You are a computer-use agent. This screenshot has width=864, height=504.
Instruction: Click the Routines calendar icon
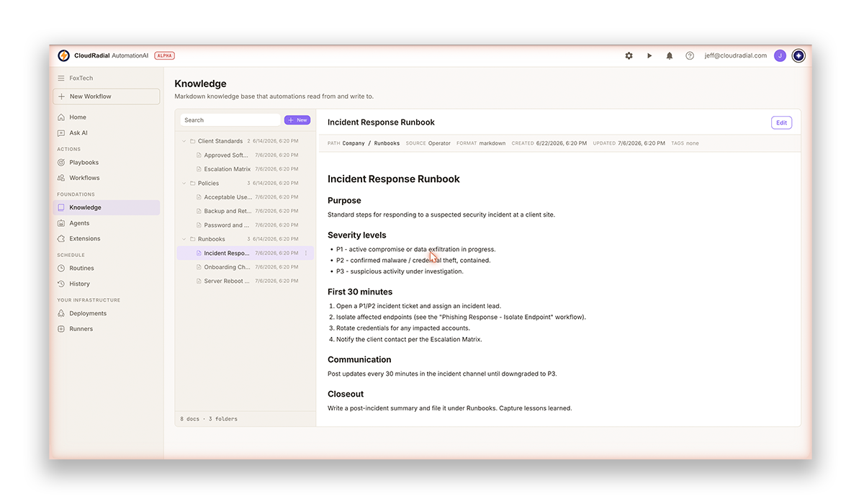61,268
